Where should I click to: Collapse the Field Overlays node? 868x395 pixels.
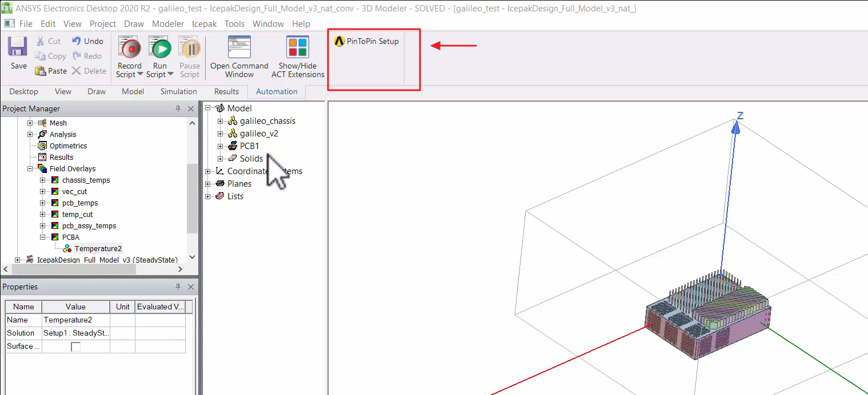29,168
